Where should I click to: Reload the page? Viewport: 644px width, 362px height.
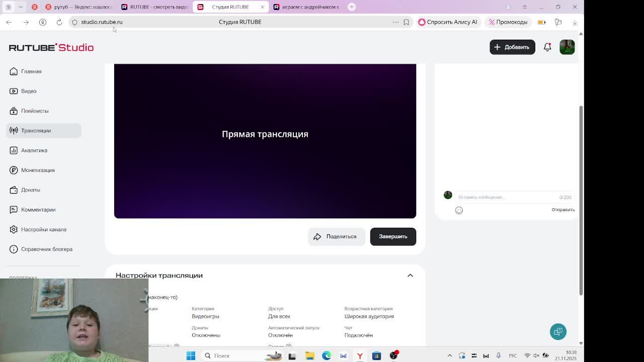(x=59, y=22)
